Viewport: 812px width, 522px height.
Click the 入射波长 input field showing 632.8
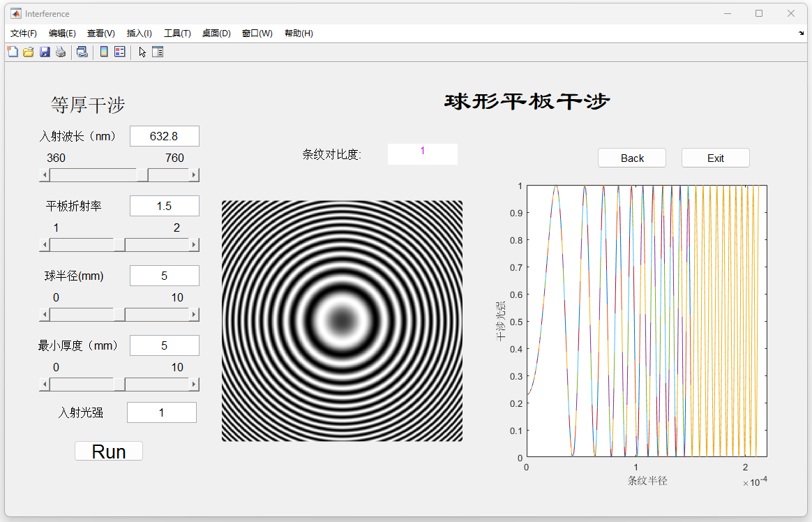pyautogui.click(x=164, y=136)
